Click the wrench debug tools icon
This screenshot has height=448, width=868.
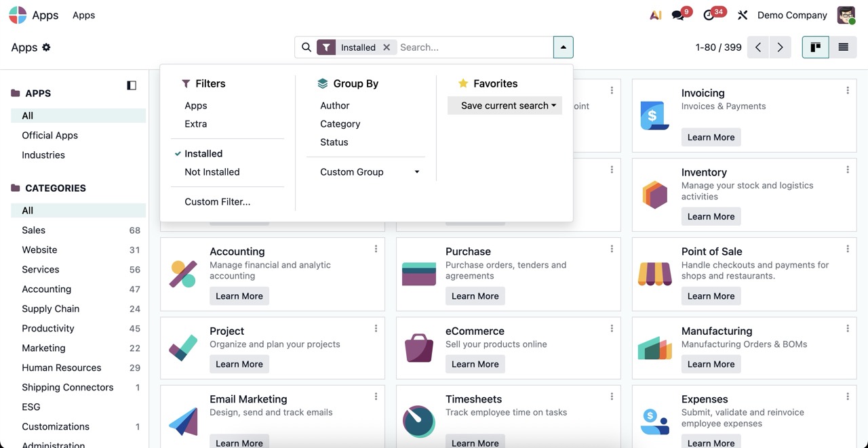tap(743, 15)
